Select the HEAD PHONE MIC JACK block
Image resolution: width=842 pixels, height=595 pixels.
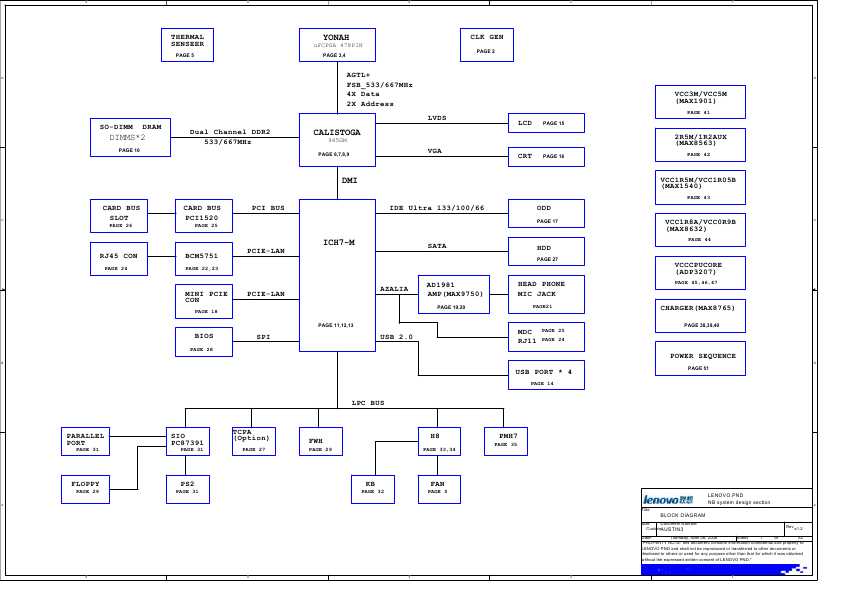(x=546, y=294)
